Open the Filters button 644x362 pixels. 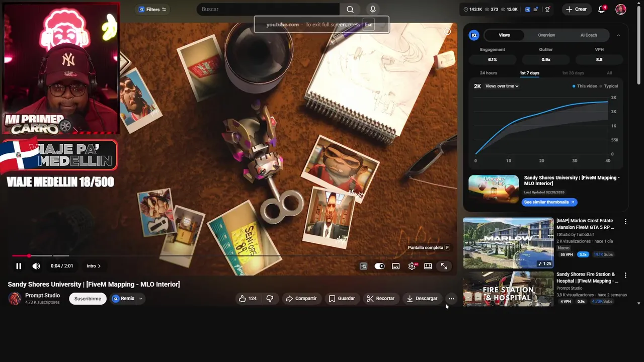click(152, 9)
